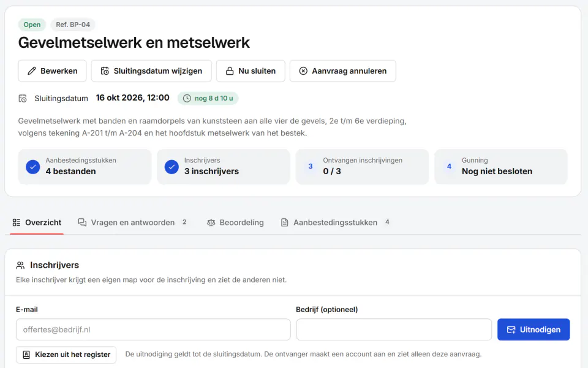Open Sluitingsdatum wijzigen dialog
Viewport: 588px width, 368px height.
tap(151, 71)
